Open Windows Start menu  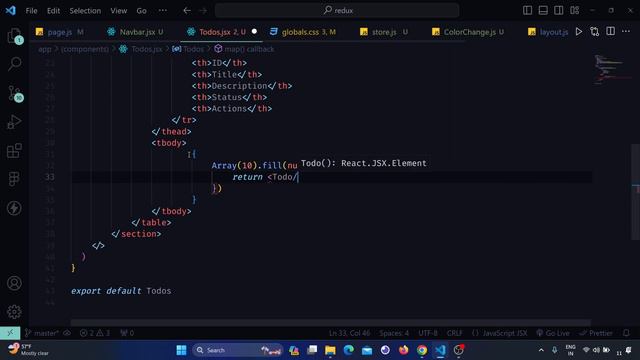point(181,350)
